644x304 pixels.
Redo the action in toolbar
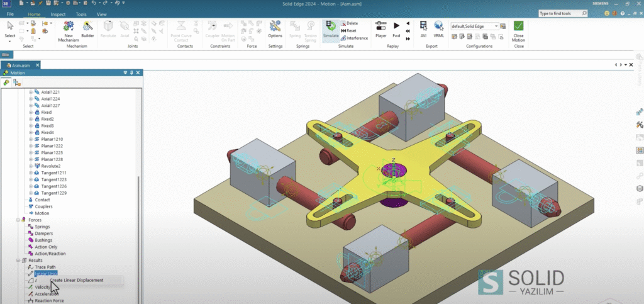(x=106, y=3)
